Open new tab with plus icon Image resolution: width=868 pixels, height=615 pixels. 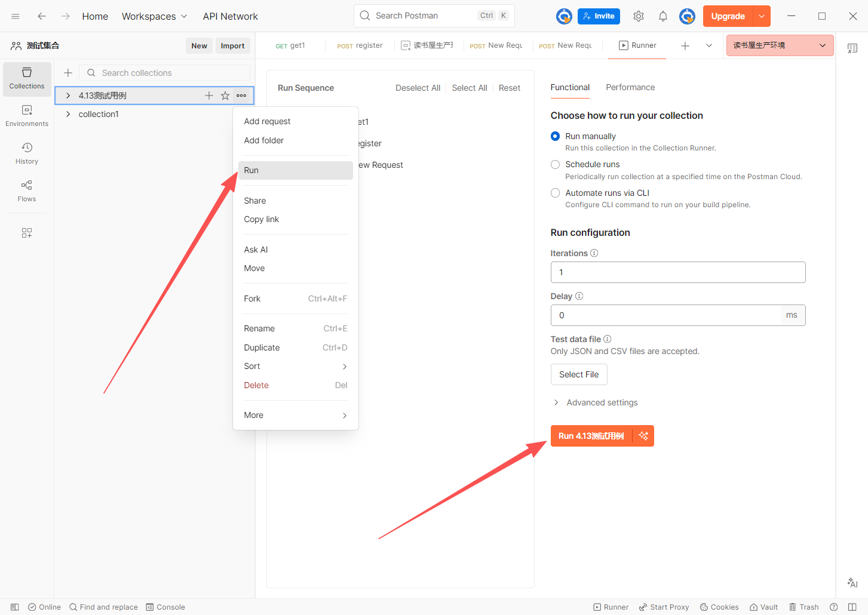(685, 45)
